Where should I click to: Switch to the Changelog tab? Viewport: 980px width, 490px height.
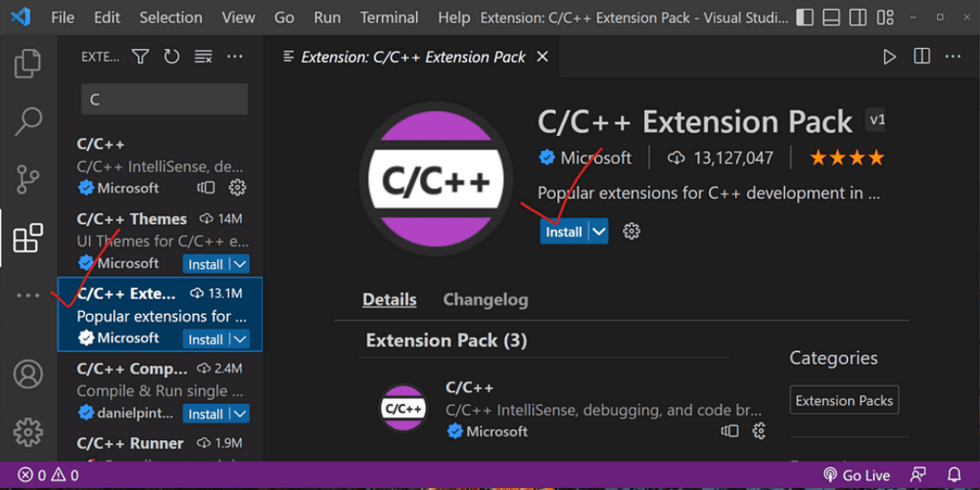[x=485, y=300]
